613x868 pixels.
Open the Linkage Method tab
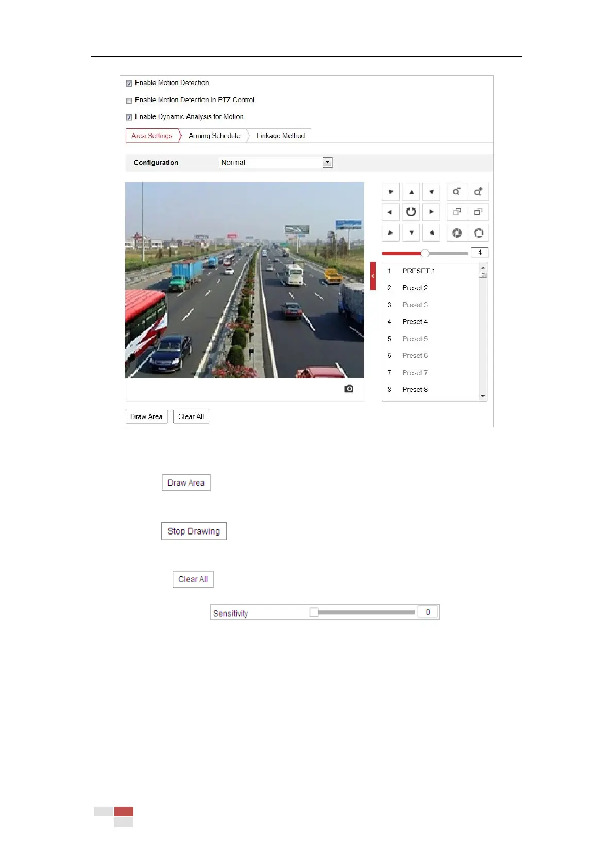(x=281, y=136)
